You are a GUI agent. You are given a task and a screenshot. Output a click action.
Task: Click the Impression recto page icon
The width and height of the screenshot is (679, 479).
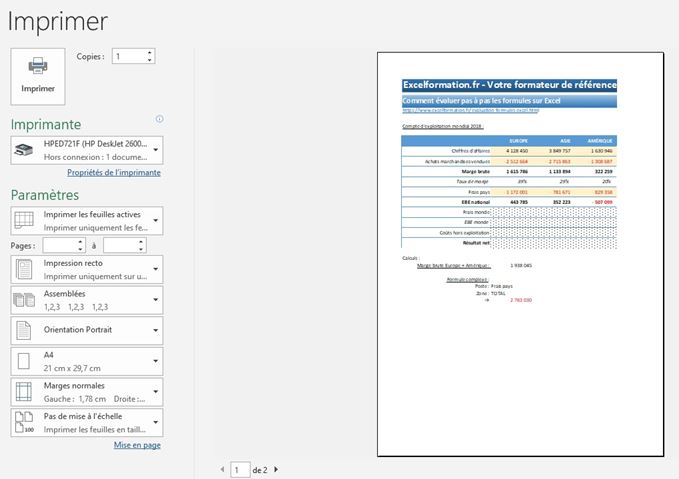25,269
